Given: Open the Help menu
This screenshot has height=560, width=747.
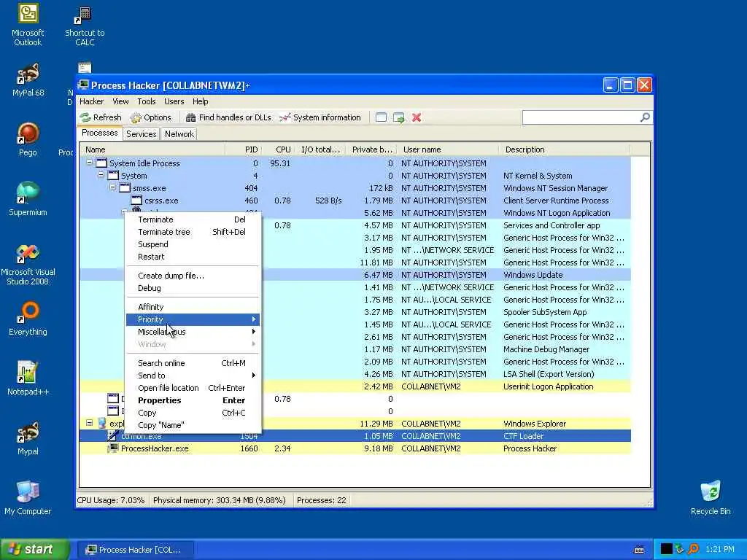Looking at the screenshot, I should click(200, 101).
